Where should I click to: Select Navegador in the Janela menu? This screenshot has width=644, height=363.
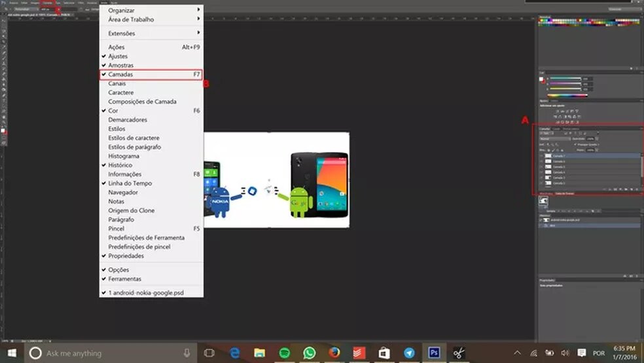(x=151, y=192)
